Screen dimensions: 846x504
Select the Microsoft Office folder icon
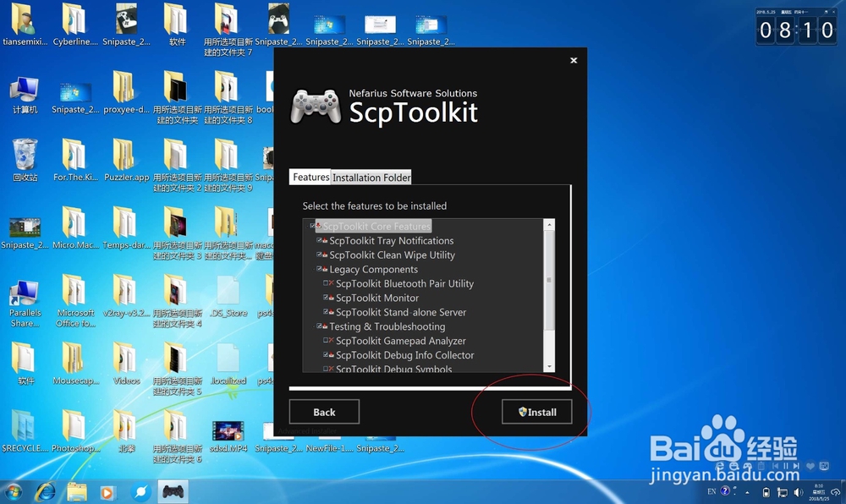(x=75, y=302)
